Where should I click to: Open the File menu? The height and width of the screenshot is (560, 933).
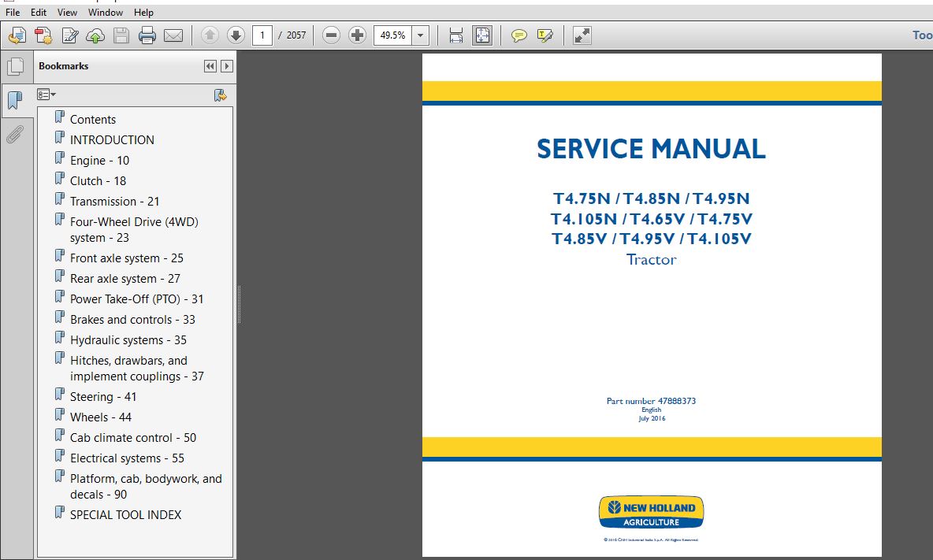(13, 13)
